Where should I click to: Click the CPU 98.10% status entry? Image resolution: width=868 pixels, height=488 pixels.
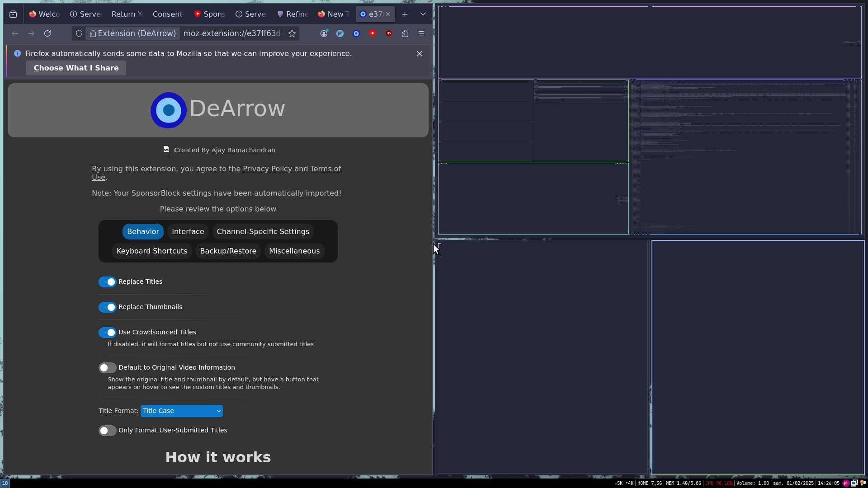[719, 483]
